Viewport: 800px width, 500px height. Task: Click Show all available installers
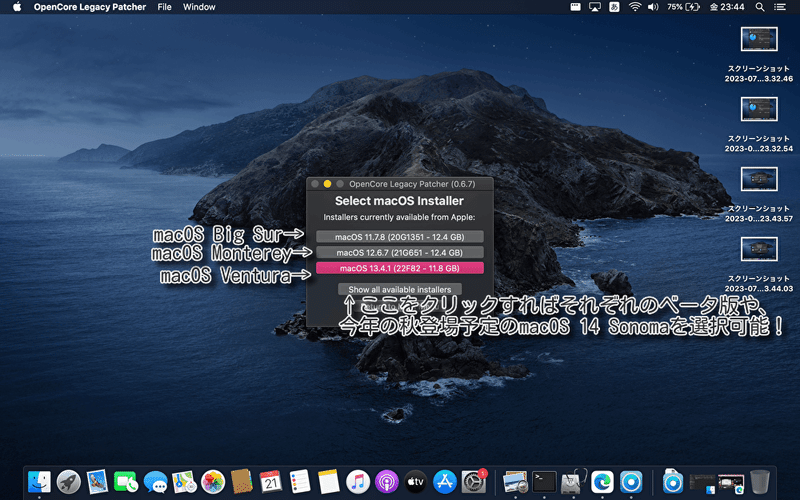pos(399,289)
